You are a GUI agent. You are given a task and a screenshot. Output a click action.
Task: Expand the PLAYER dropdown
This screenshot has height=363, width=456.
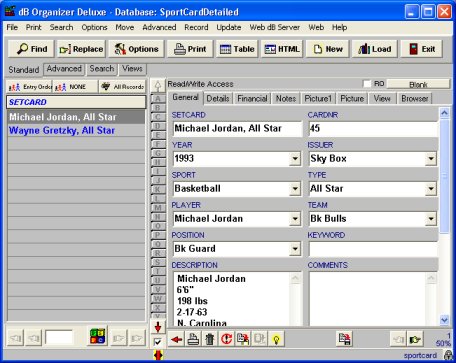coord(295,219)
